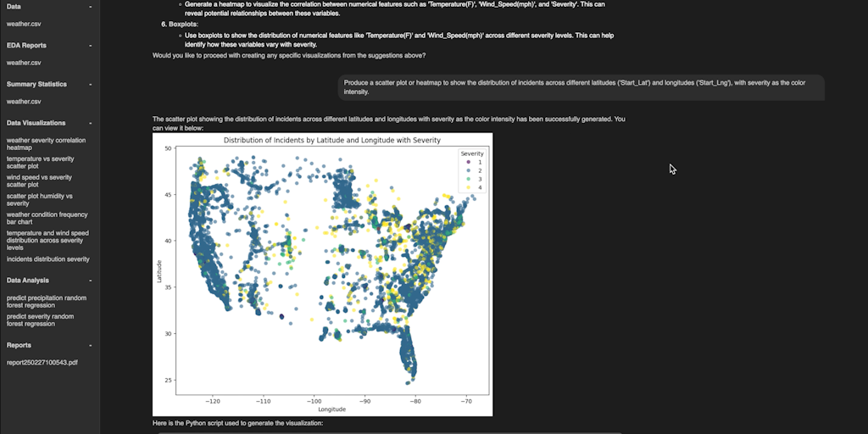Image resolution: width=868 pixels, height=434 pixels.
Task: Click the Data Visualizations heading
Action: click(36, 123)
